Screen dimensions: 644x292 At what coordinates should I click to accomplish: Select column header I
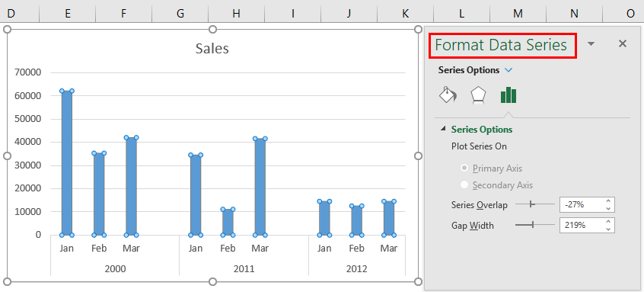293,14
